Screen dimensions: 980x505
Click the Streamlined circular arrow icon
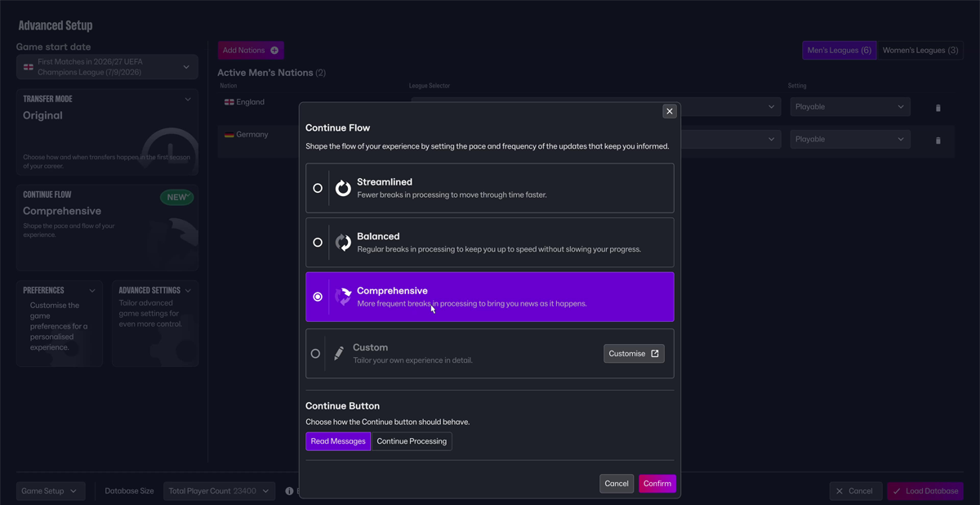tap(343, 188)
